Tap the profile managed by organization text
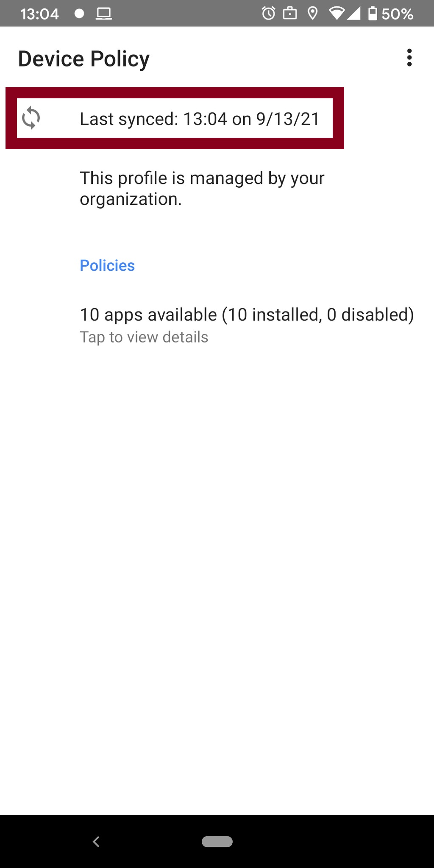The height and width of the screenshot is (868, 434). coord(202,189)
